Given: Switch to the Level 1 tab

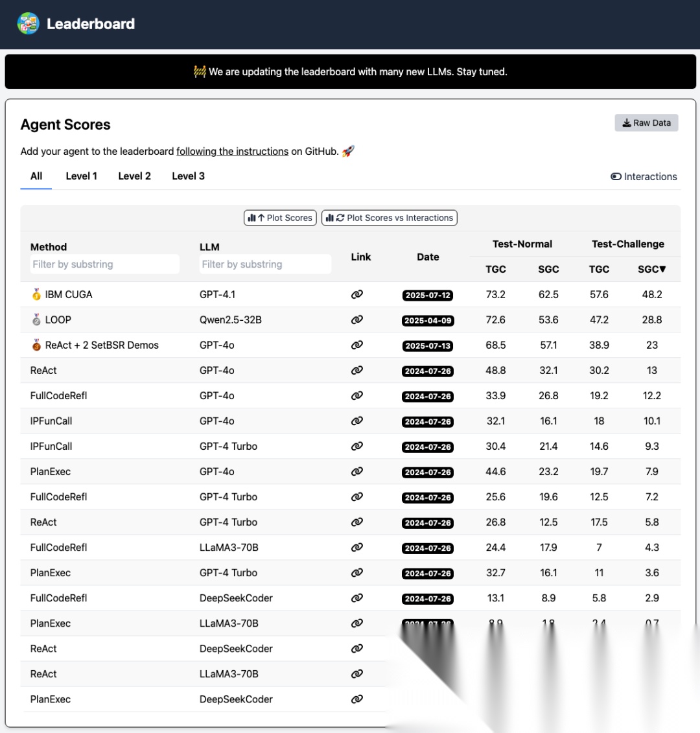Looking at the screenshot, I should tap(82, 176).
